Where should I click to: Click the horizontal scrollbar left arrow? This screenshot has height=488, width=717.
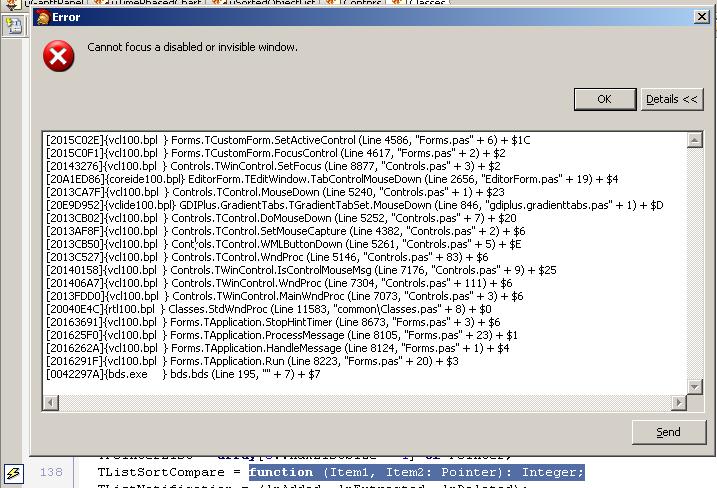50,402
